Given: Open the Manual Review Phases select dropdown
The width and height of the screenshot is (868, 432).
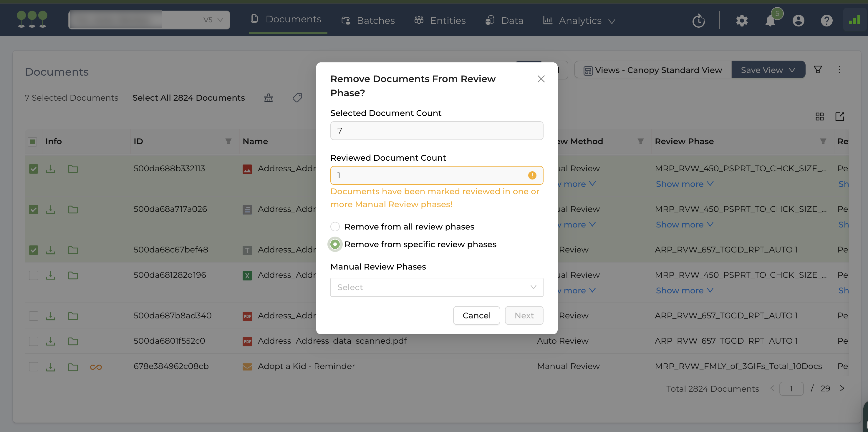Looking at the screenshot, I should point(436,287).
